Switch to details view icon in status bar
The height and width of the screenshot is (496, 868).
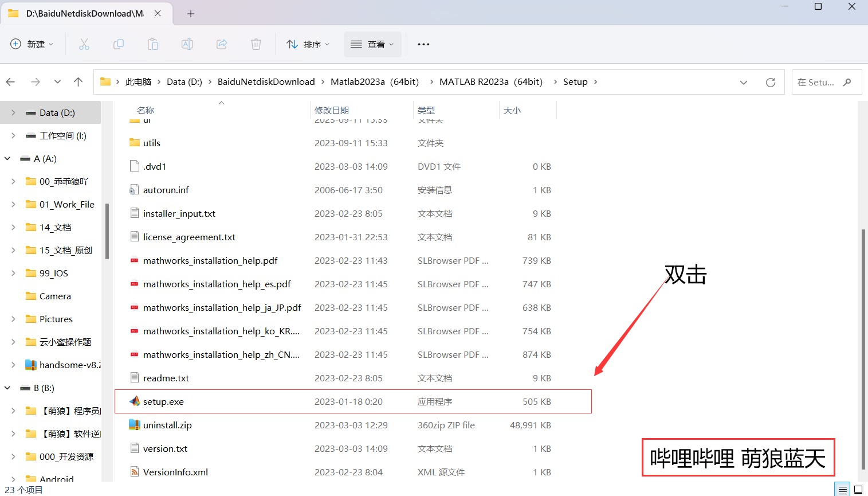click(x=842, y=490)
